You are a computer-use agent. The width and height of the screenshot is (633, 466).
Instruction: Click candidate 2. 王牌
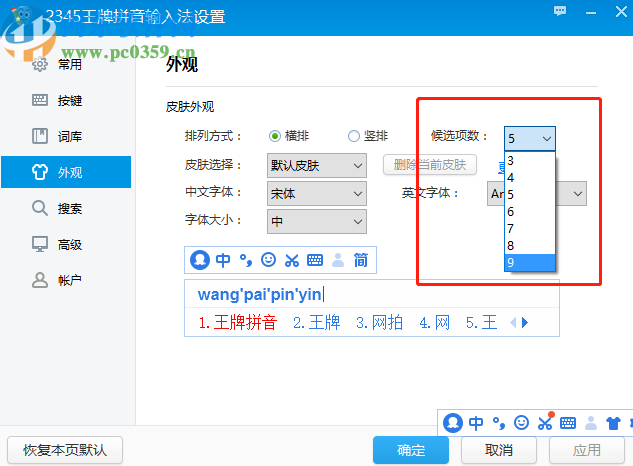coord(316,323)
